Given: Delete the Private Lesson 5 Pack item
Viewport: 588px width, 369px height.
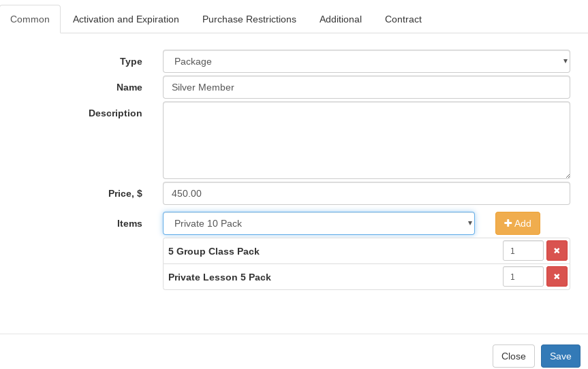Looking at the screenshot, I should click(557, 276).
